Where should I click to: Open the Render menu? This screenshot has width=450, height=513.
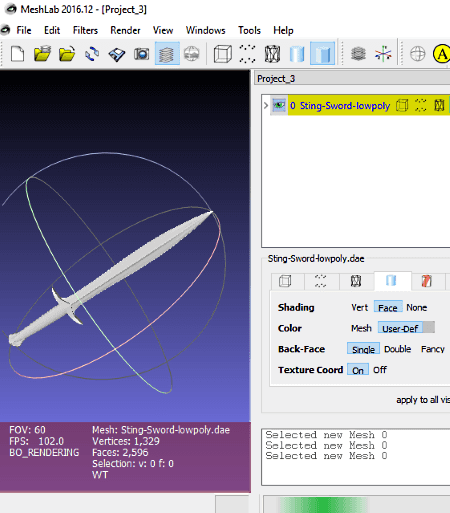pos(125,30)
